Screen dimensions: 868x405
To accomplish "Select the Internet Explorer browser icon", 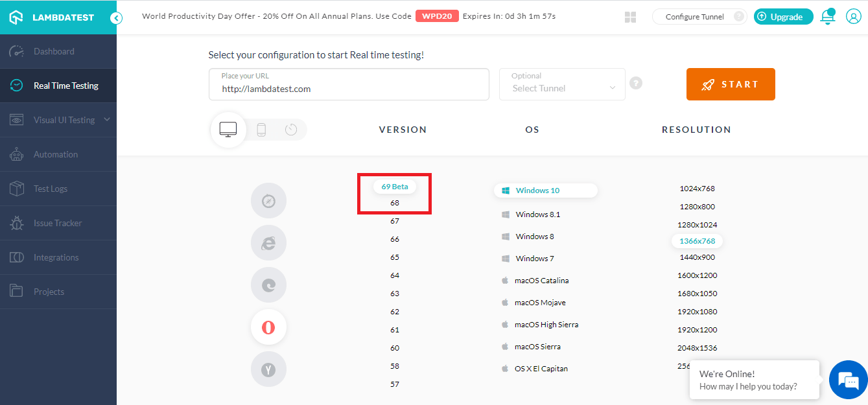I will click(x=268, y=242).
